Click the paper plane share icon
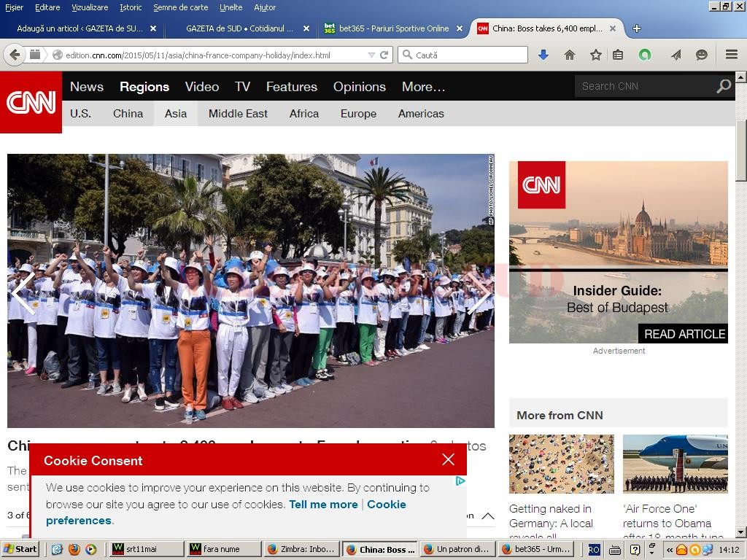This screenshot has height=560, width=747. point(676,55)
